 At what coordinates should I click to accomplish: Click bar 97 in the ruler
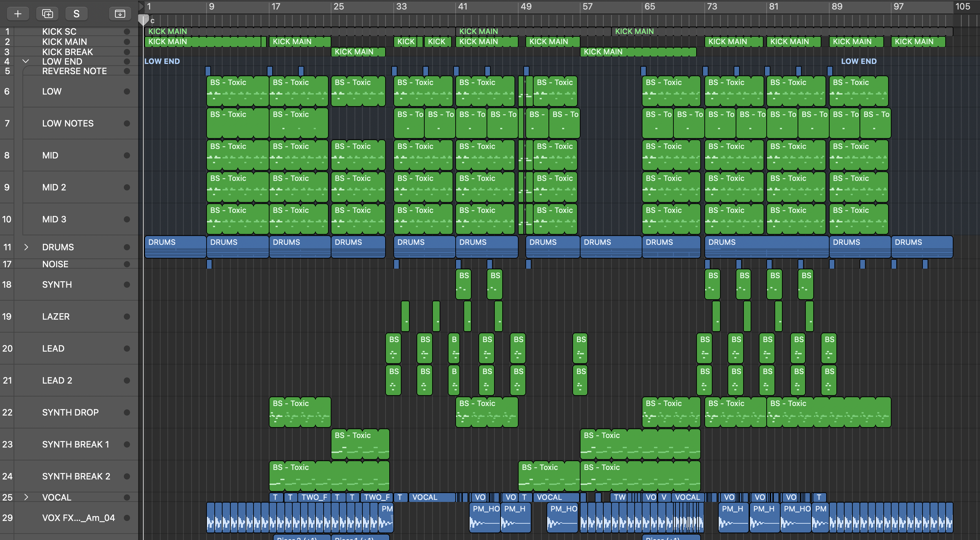coord(898,6)
